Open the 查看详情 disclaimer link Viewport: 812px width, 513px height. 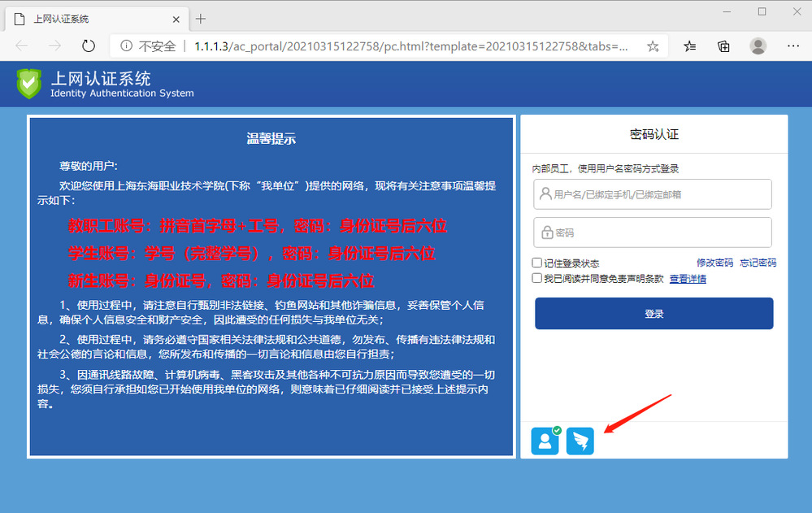tap(688, 279)
